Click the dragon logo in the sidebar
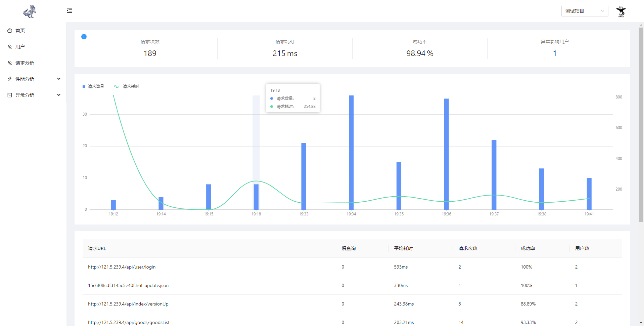The width and height of the screenshot is (644, 326). pos(30,11)
